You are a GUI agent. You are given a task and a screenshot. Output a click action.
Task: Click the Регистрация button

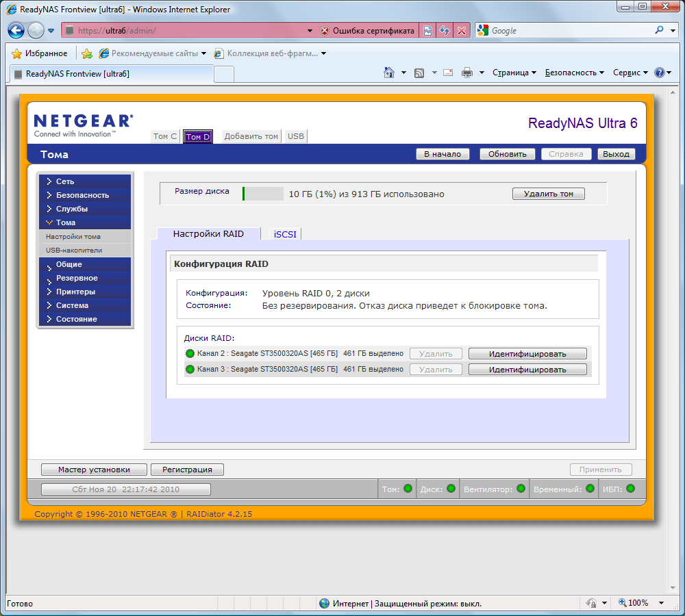187,470
